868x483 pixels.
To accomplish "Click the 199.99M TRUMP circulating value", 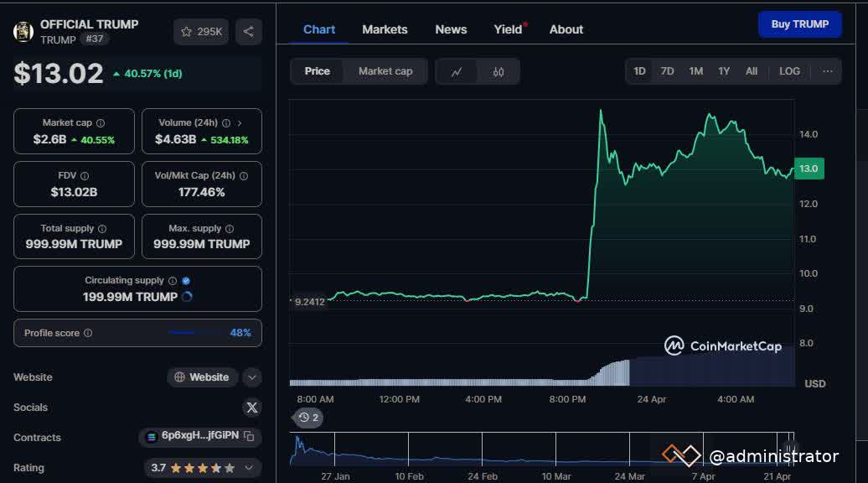I will pyautogui.click(x=130, y=297).
